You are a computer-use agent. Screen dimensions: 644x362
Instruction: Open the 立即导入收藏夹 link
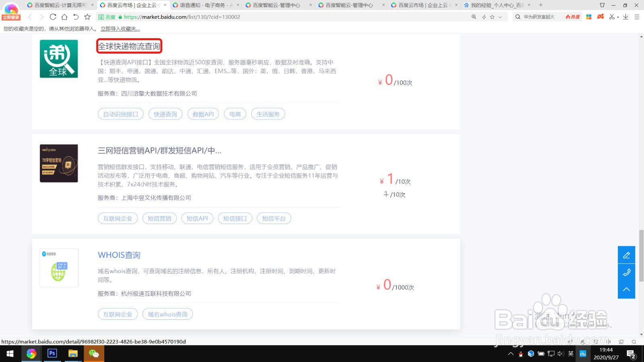(x=120, y=29)
